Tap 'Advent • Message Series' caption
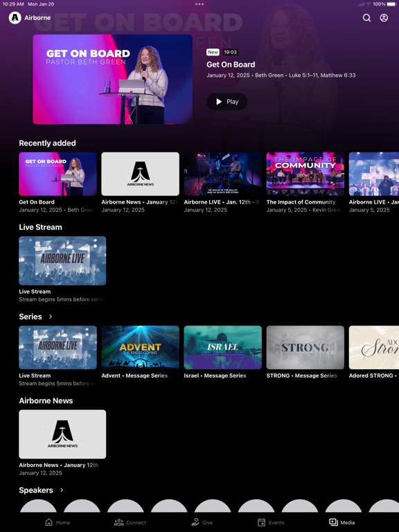 click(134, 375)
